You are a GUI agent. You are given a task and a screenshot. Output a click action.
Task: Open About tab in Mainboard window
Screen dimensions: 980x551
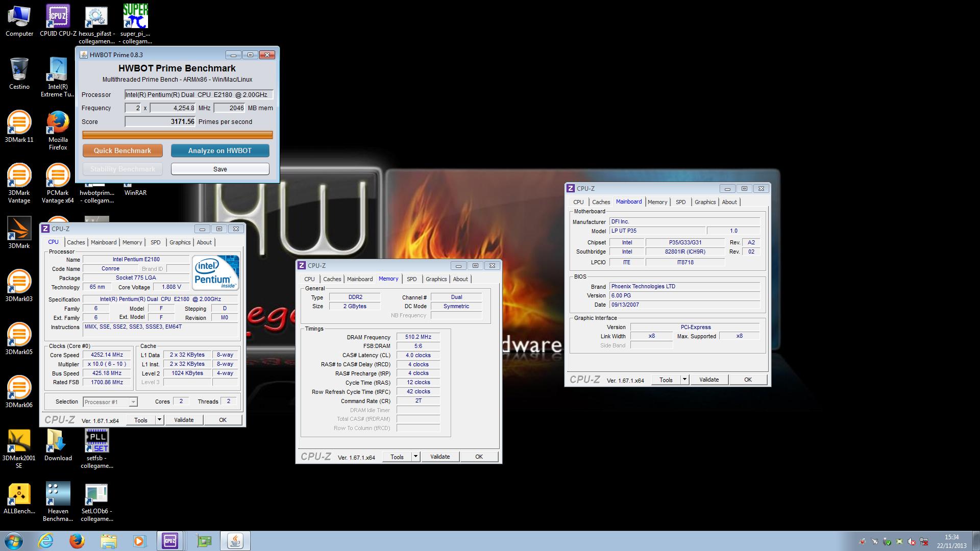[x=729, y=202]
